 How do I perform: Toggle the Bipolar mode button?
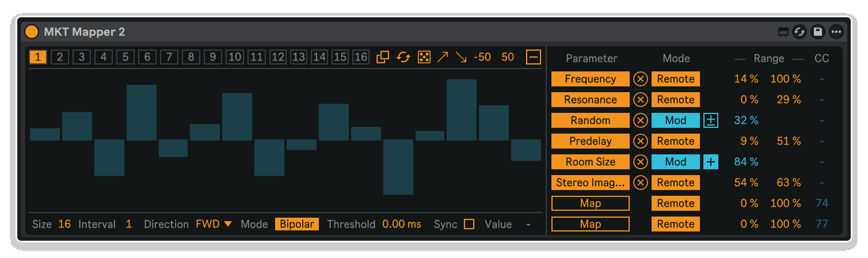[297, 224]
